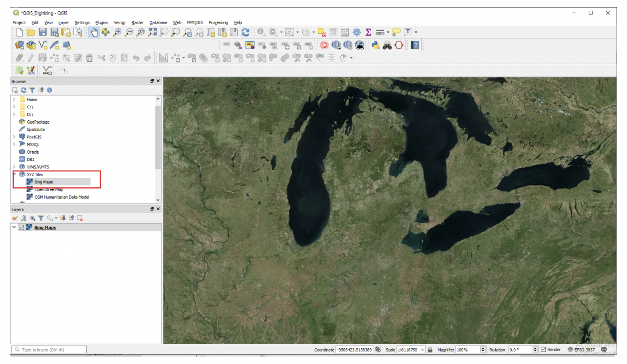Viewport: 627px width, 364px height.
Task: Click the New Shapefile Layer icon
Action: point(43,45)
